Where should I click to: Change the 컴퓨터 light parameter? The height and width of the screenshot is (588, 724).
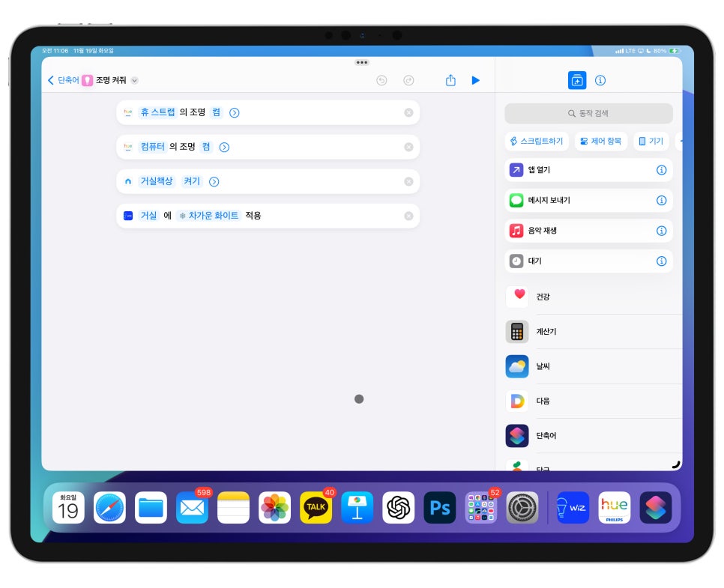[152, 147]
